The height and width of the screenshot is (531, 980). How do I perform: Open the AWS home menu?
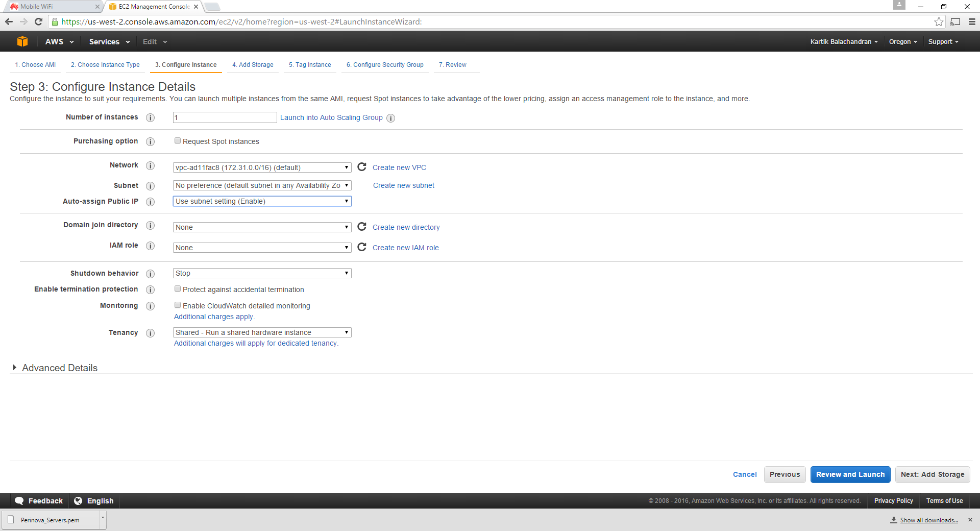[x=60, y=41]
